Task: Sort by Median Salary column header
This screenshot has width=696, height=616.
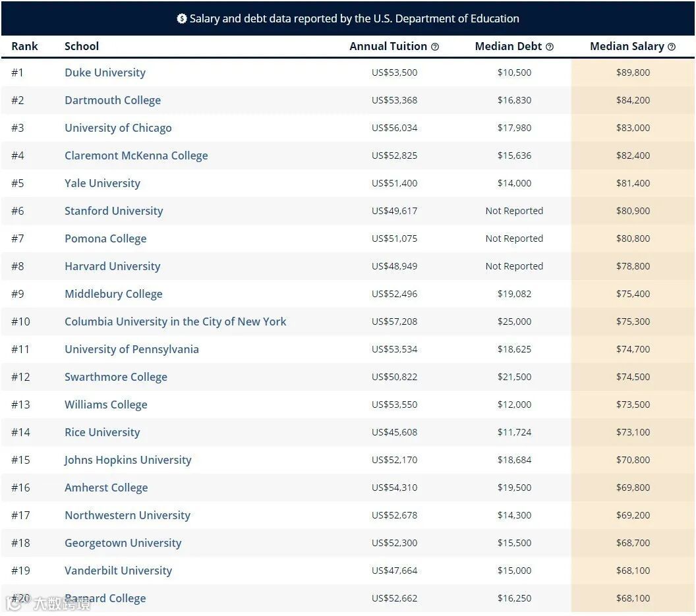Action: pyautogui.click(x=627, y=46)
